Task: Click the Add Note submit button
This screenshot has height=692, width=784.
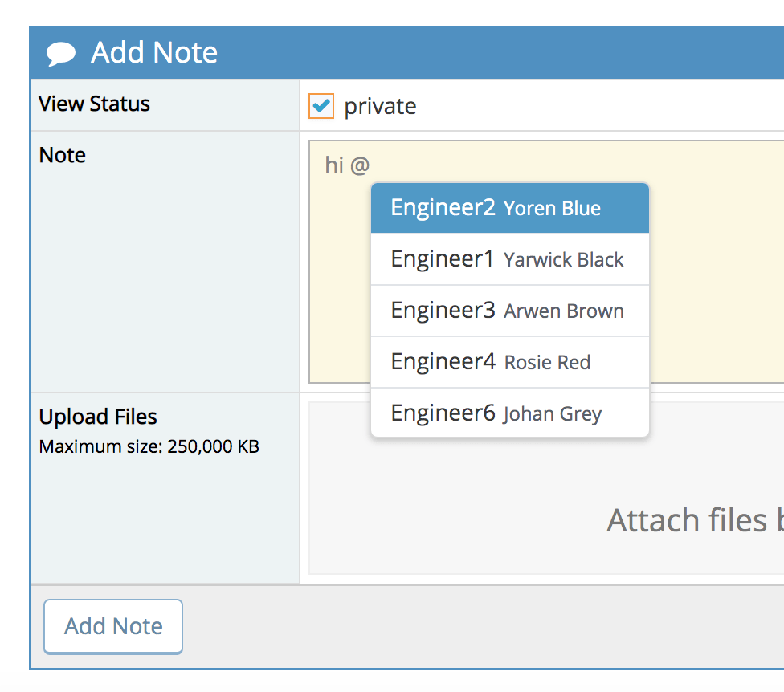Action: point(113,626)
